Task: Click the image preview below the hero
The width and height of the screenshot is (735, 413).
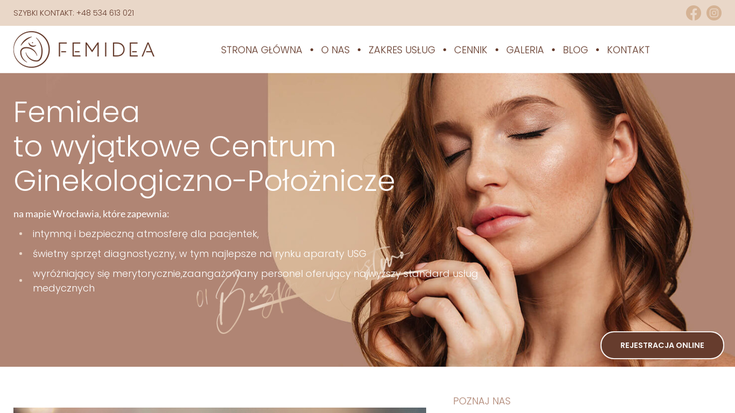Action: click(x=219, y=410)
